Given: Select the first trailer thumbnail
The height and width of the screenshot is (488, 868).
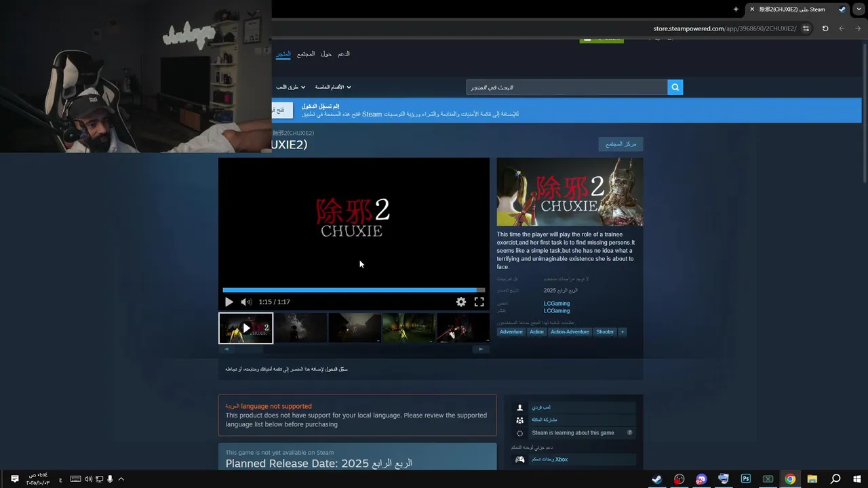Looking at the screenshot, I should coord(245,328).
